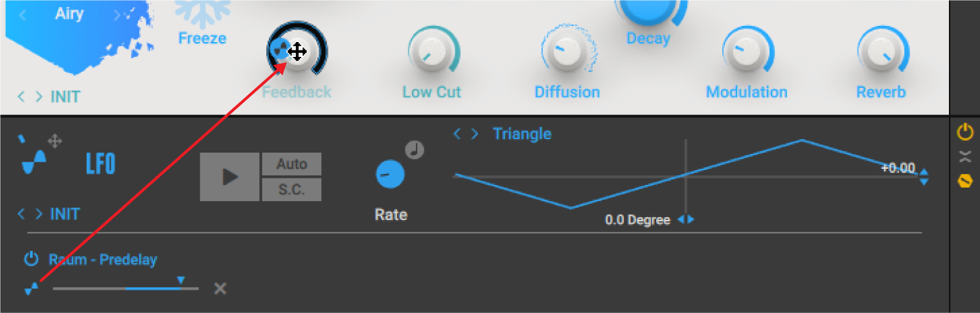Click the tempo sync note icon above Rate
The width and height of the screenshot is (980, 313).
415,150
